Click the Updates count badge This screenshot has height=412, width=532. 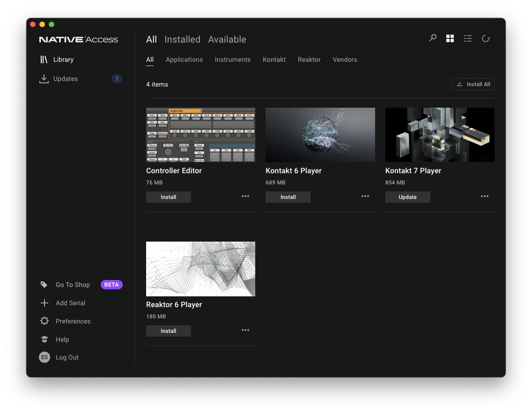click(x=117, y=79)
